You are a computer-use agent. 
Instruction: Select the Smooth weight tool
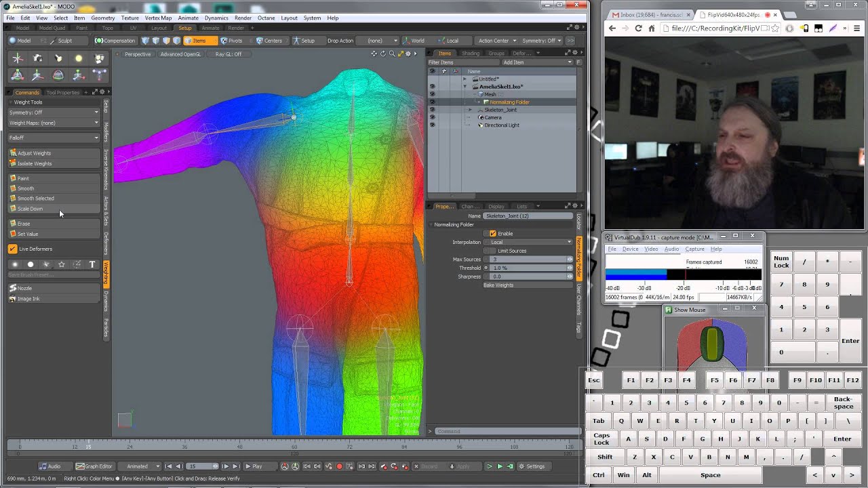[x=54, y=188]
